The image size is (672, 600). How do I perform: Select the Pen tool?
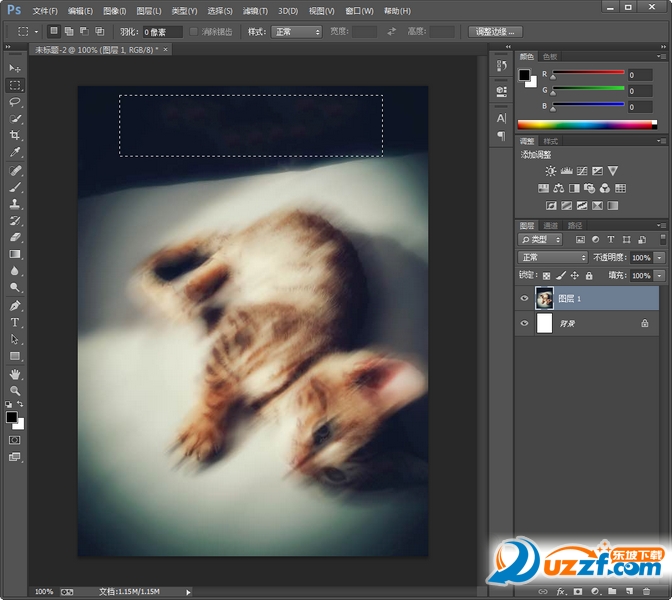coord(15,306)
